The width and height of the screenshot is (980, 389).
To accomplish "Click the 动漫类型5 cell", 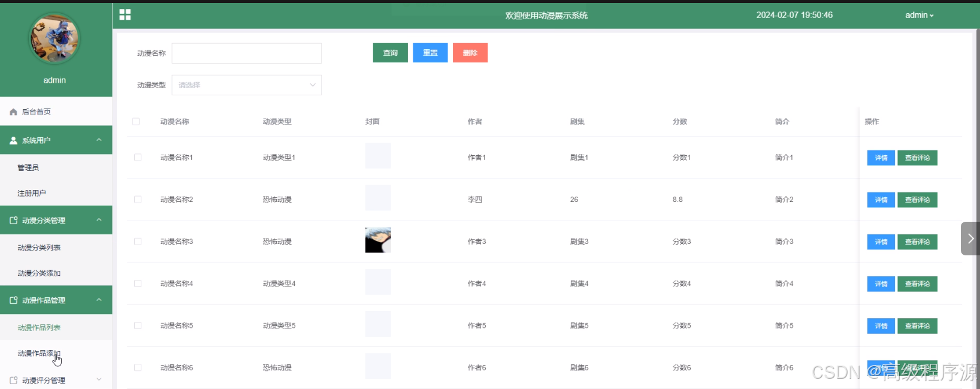I will coord(279,325).
